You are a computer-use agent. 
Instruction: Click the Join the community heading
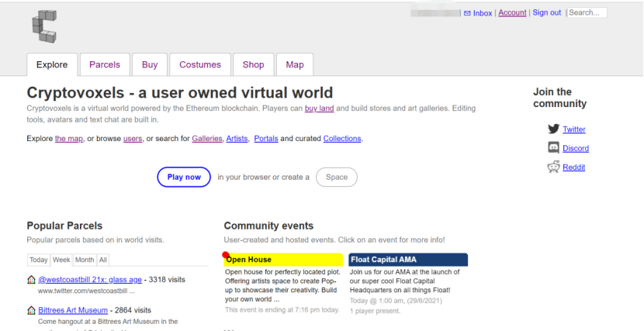coord(559,98)
